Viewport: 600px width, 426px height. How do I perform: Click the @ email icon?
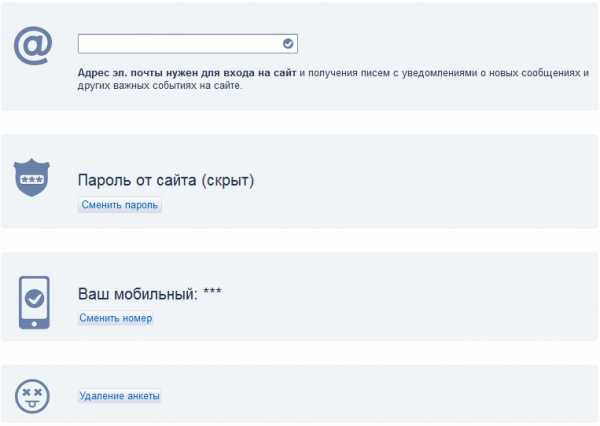(x=33, y=46)
